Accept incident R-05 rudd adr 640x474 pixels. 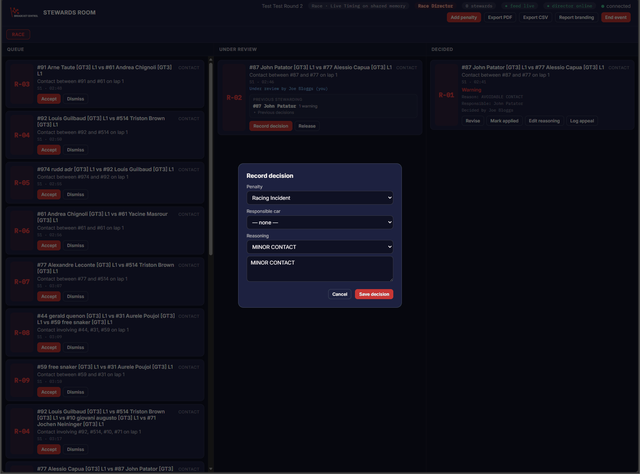point(49,194)
